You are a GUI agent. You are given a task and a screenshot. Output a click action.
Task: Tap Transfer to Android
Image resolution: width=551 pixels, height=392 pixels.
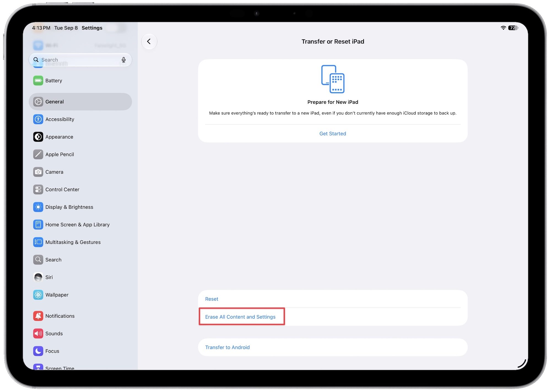click(333, 347)
